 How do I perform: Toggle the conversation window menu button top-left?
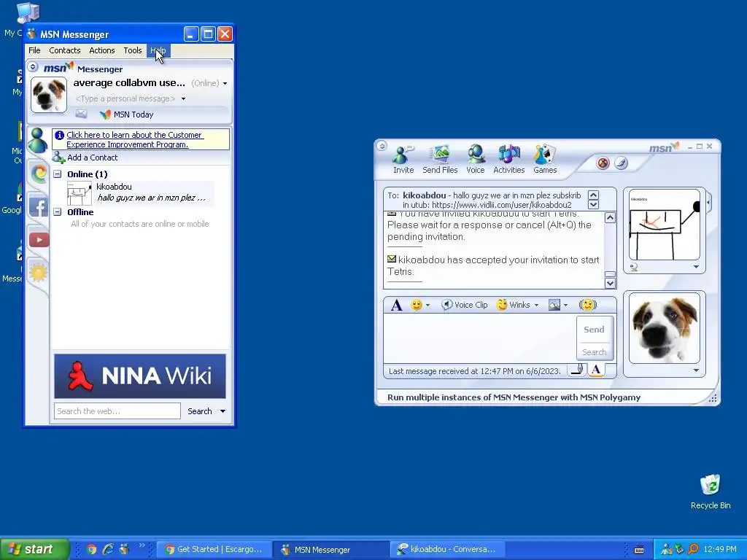[382, 146]
